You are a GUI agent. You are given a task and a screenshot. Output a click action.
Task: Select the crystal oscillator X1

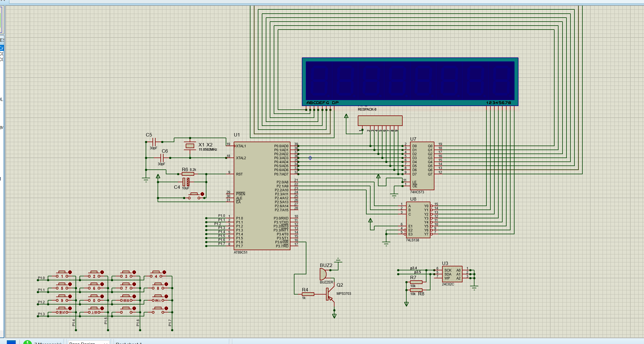(x=190, y=146)
